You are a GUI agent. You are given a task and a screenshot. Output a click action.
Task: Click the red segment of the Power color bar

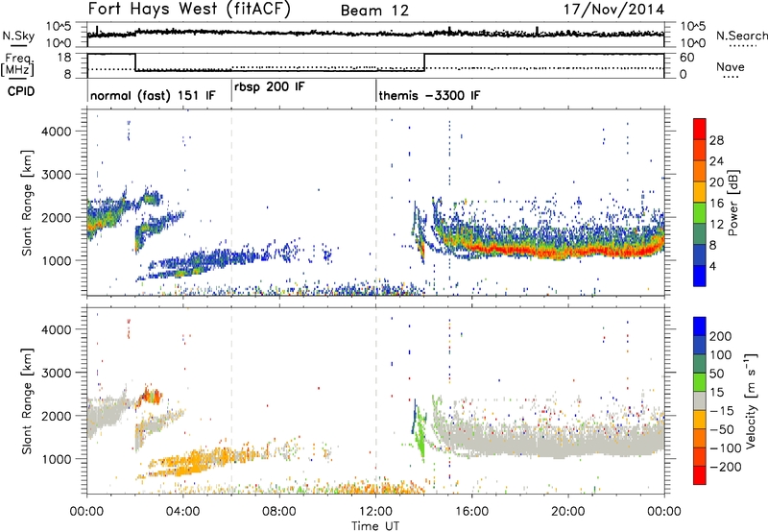[700, 129]
